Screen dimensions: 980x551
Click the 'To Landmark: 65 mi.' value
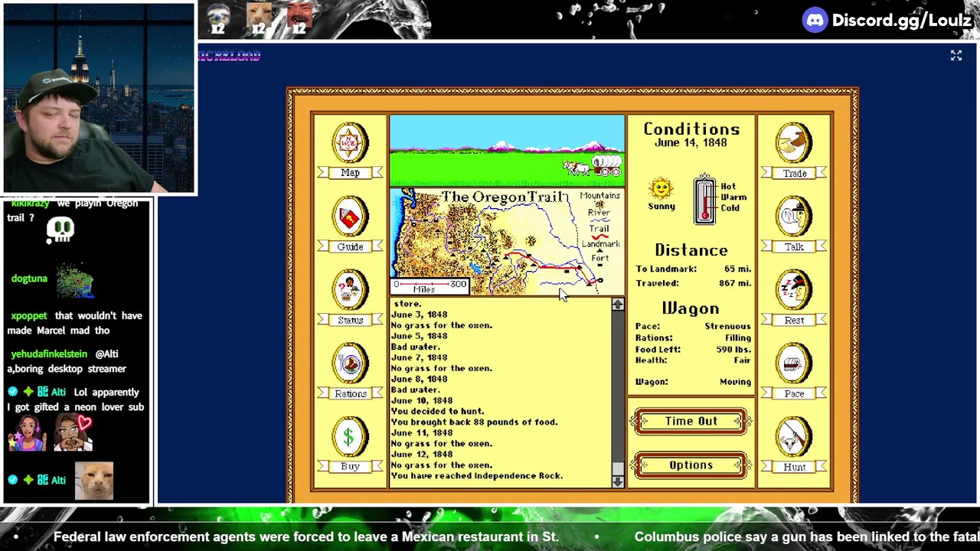(737, 269)
